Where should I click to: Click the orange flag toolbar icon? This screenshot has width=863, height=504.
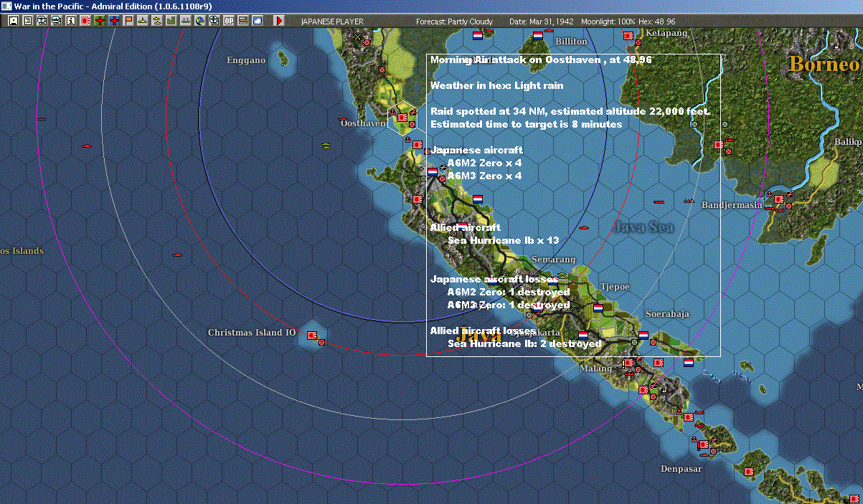128,22
